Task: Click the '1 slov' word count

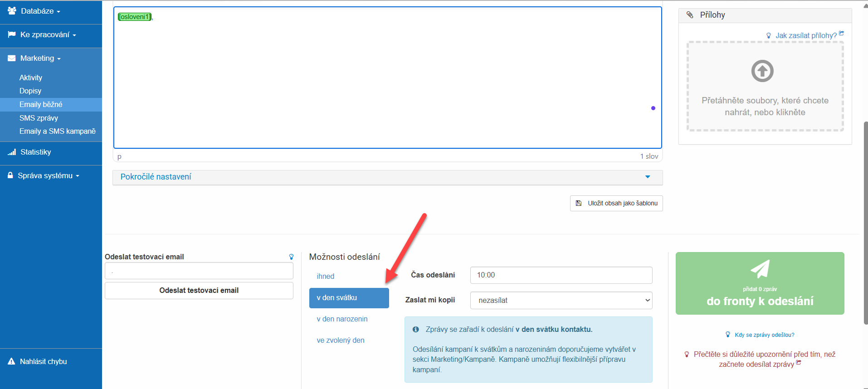Action: coord(649,156)
